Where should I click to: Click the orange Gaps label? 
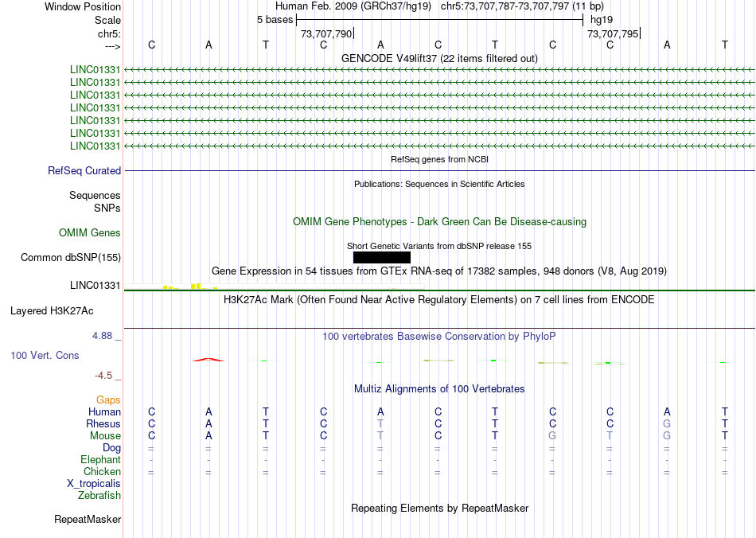[108, 400]
